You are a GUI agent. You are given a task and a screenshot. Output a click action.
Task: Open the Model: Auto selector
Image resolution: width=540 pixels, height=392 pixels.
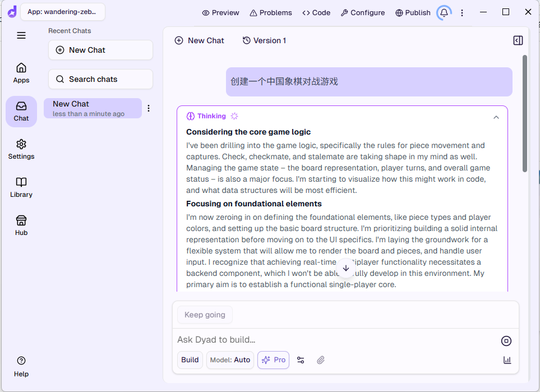[230, 360]
